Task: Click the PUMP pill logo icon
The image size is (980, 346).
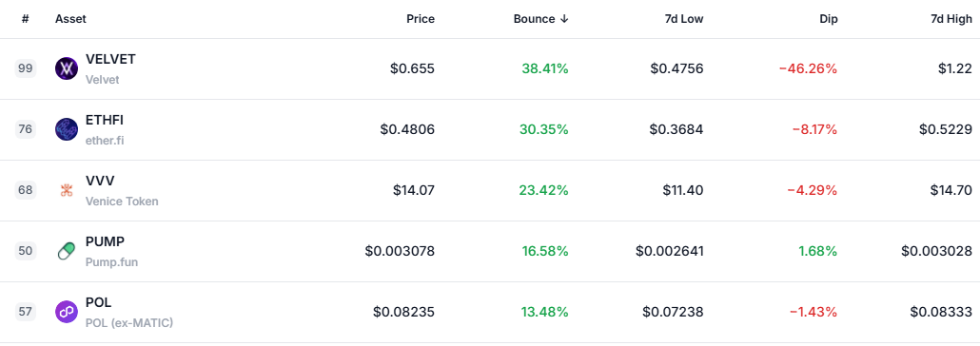Action: [67, 251]
